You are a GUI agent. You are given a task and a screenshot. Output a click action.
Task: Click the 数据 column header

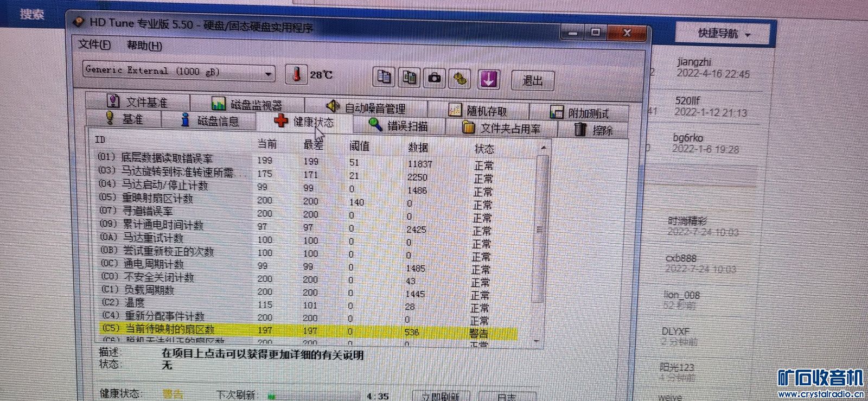point(418,147)
